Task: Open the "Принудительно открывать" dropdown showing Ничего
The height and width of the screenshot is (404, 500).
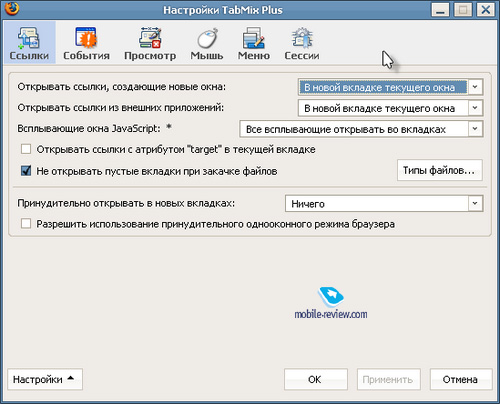Action: tap(384, 203)
